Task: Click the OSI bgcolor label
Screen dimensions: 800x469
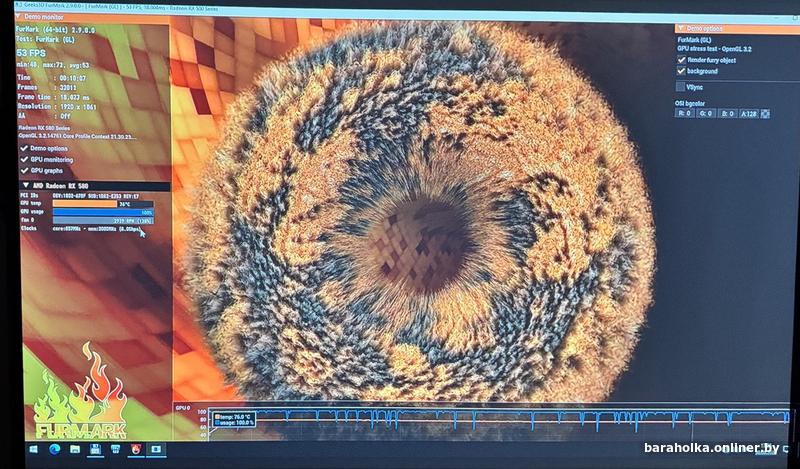Action: [x=690, y=103]
